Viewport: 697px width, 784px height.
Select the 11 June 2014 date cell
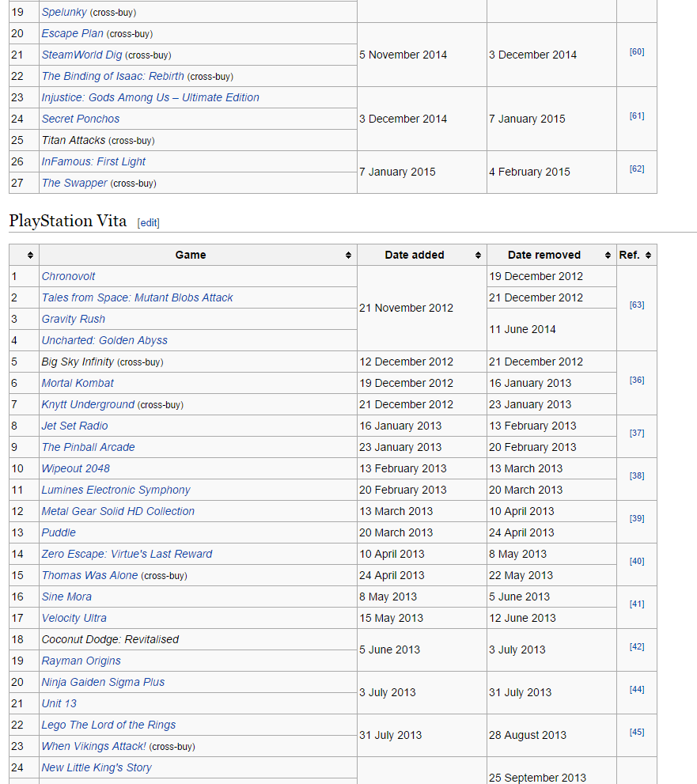[551, 329]
